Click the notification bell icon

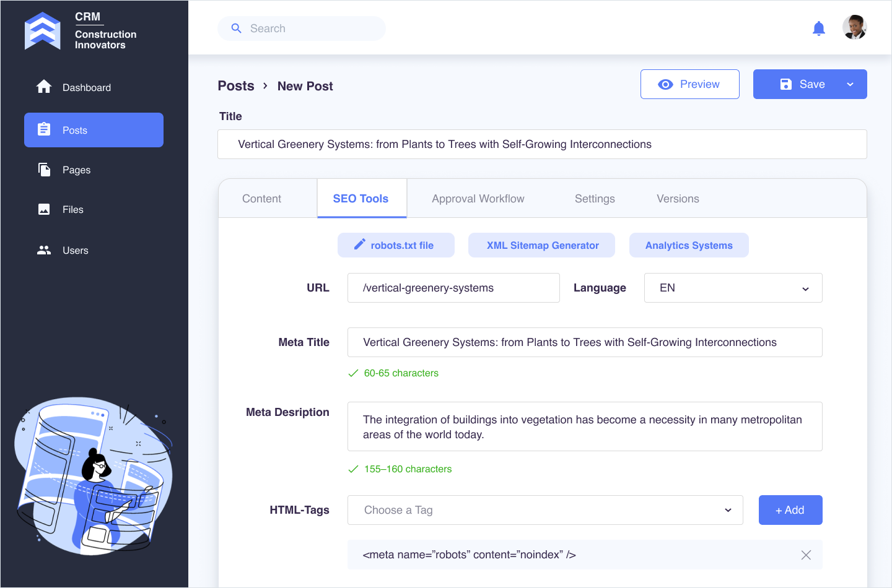(818, 28)
